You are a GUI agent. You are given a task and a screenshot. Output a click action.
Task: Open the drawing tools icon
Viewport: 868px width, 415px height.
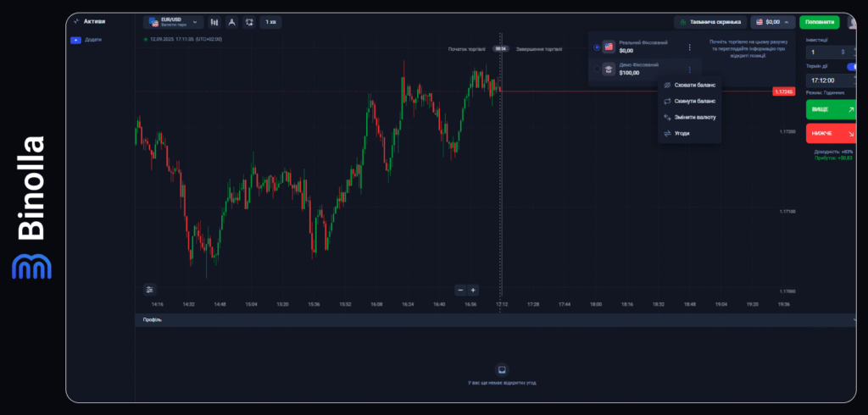pyautogui.click(x=231, y=22)
